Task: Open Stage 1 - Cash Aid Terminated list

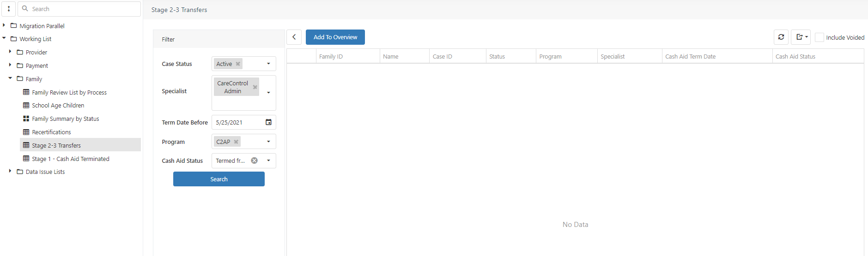Action: [x=70, y=159]
